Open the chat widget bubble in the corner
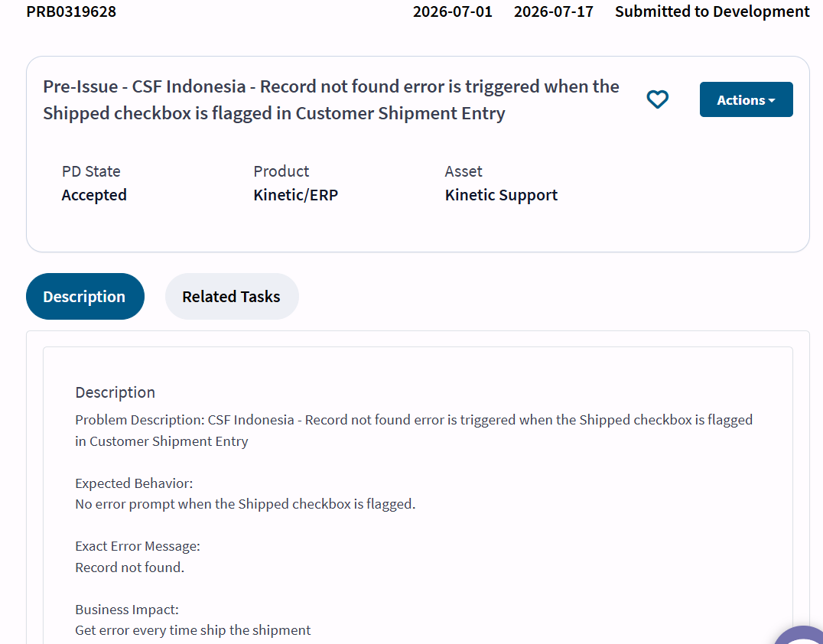Image resolution: width=823 pixels, height=644 pixels. click(x=800, y=635)
